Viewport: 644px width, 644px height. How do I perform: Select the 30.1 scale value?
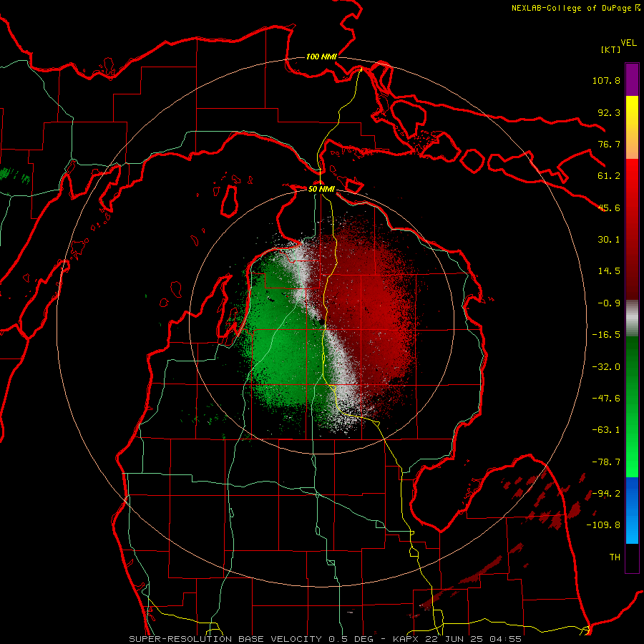[x=609, y=240]
